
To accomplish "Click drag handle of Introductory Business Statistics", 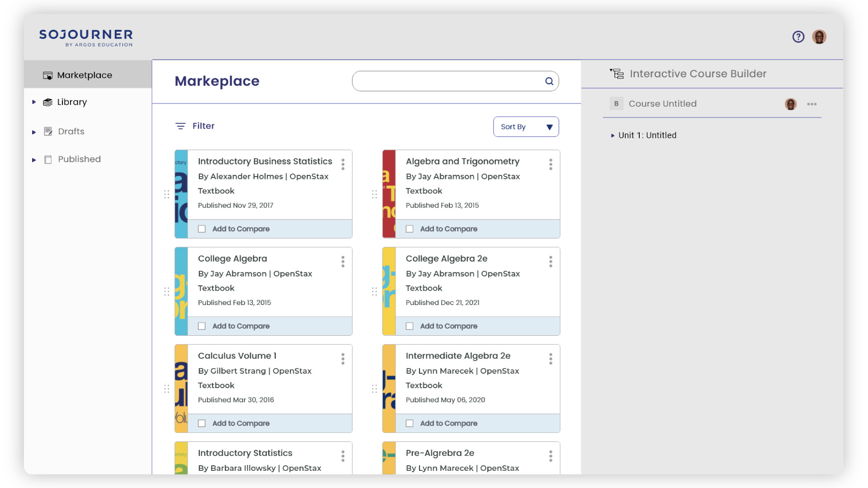I will (x=167, y=194).
